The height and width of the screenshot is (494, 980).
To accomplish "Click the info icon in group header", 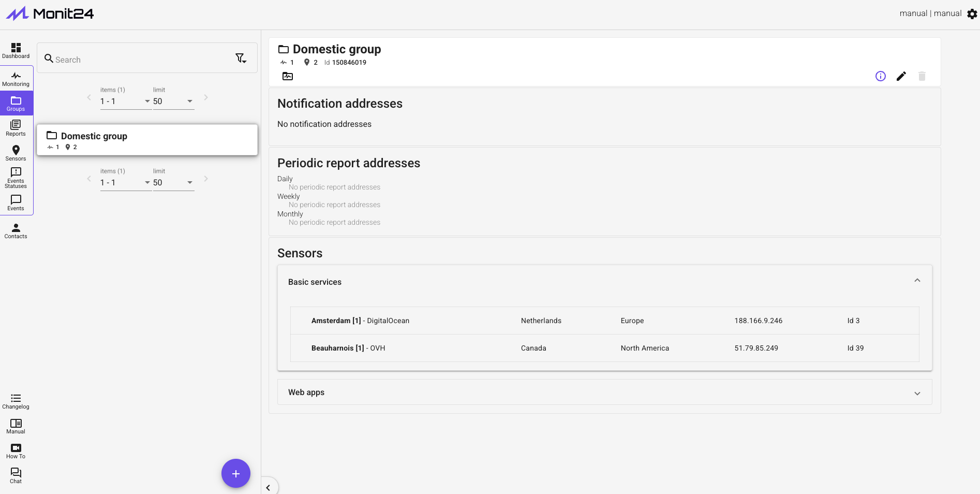I will coord(880,76).
